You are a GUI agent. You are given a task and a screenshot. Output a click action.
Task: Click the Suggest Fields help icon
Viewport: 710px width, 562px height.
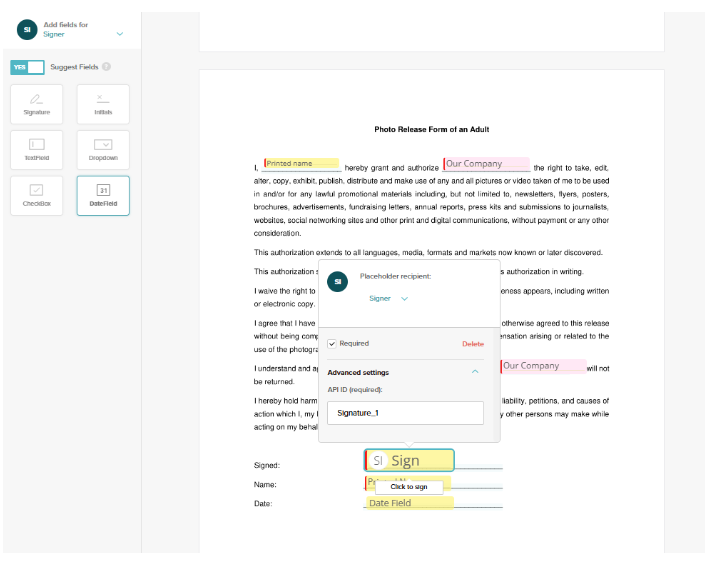pos(106,67)
